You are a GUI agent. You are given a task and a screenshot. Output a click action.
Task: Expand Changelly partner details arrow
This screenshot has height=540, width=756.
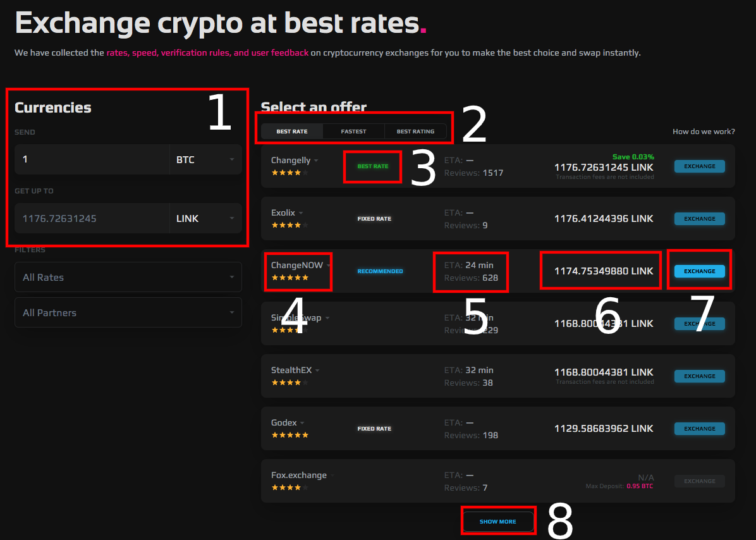[x=316, y=161]
